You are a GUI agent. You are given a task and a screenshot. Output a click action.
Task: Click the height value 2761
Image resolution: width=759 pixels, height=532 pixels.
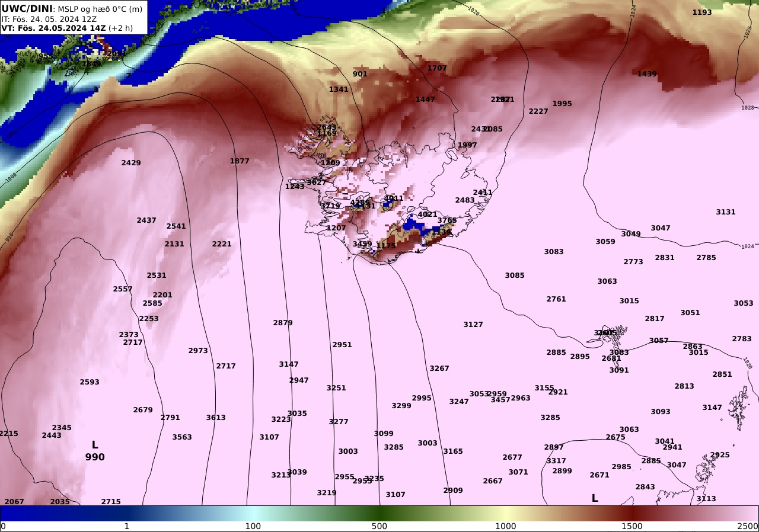pos(556,299)
